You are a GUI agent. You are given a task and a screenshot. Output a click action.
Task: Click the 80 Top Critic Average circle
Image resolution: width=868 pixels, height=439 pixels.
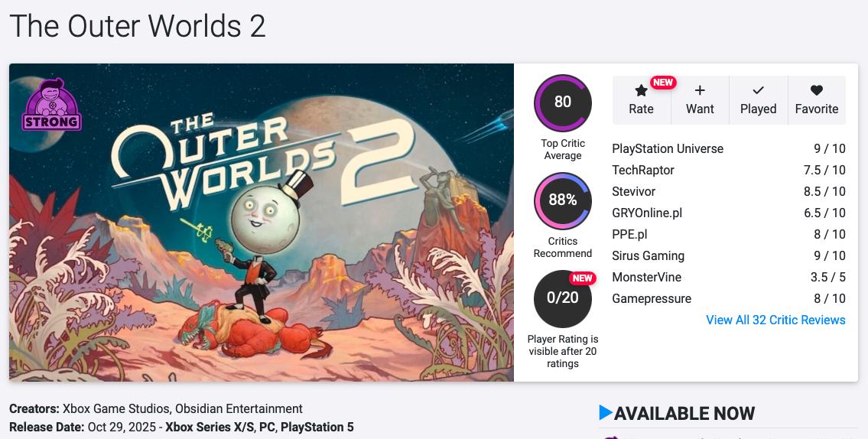(563, 102)
